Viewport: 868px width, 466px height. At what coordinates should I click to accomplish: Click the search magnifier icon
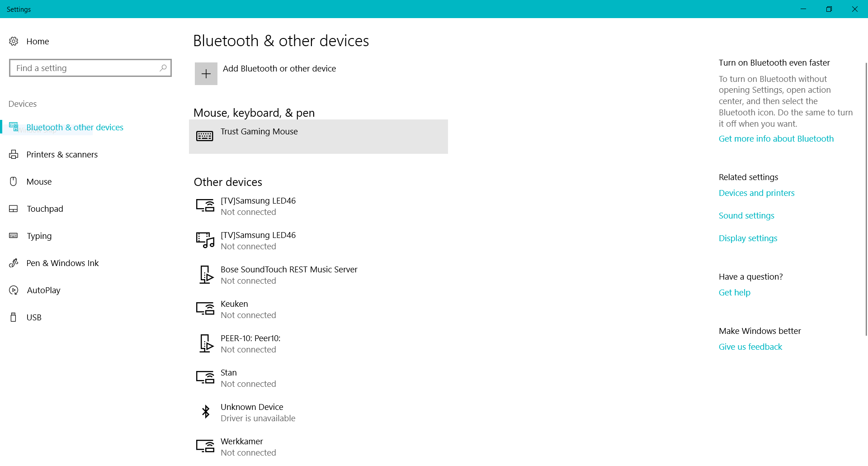pos(163,68)
